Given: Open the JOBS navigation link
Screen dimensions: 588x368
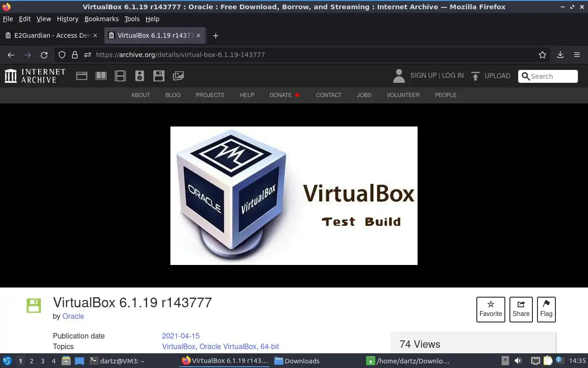Looking at the screenshot, I should 364,95.
